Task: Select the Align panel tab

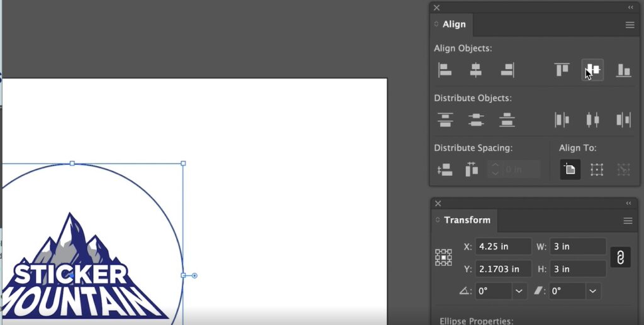Action: coord(454,25)
